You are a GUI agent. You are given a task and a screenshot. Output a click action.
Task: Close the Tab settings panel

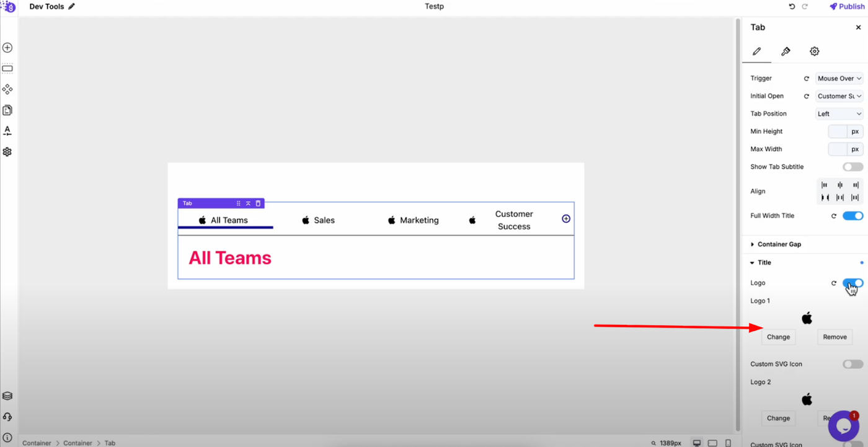tap(858, 27)
